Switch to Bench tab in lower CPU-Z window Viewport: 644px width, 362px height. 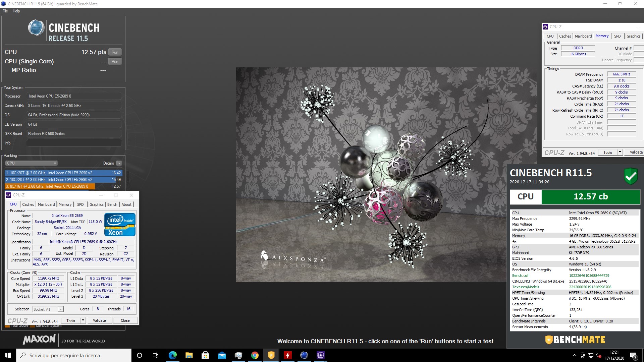tap(112, 204)
